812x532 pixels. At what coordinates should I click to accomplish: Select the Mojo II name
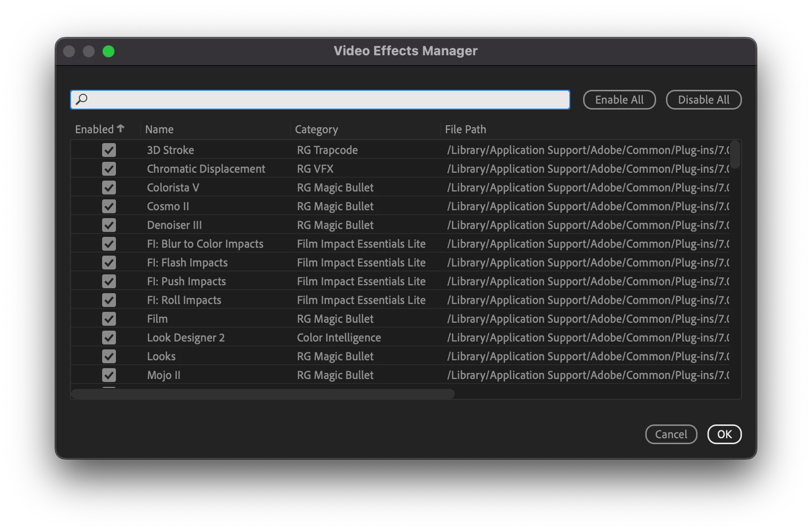coord(163,375)
